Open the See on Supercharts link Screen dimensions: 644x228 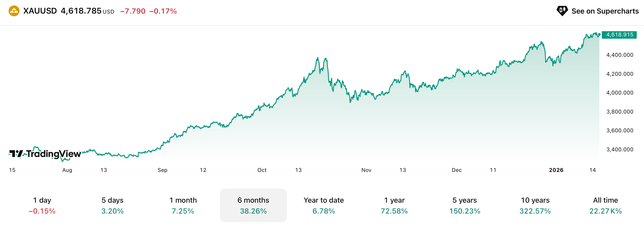pos(605,11)
